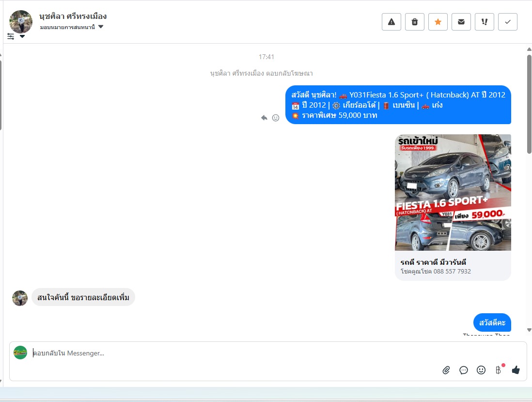532x402 pixels.
Task: Click chat scrollbar up arrow
Action: [529, 49]
